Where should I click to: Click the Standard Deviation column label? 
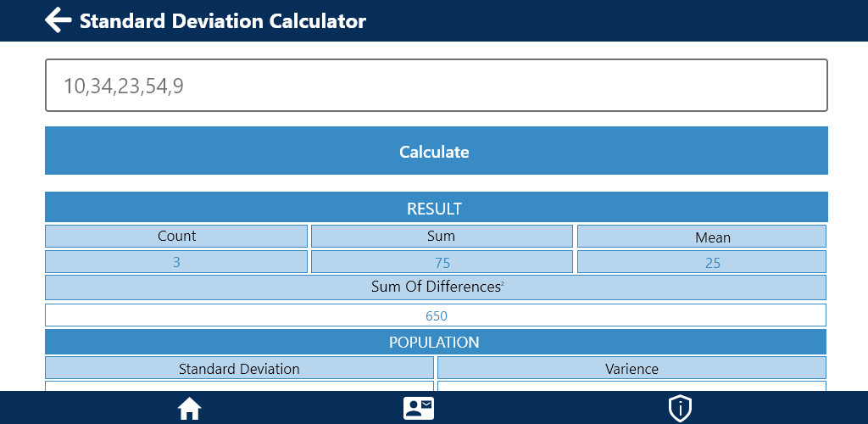pyautogui.click(x=239, y=368)
